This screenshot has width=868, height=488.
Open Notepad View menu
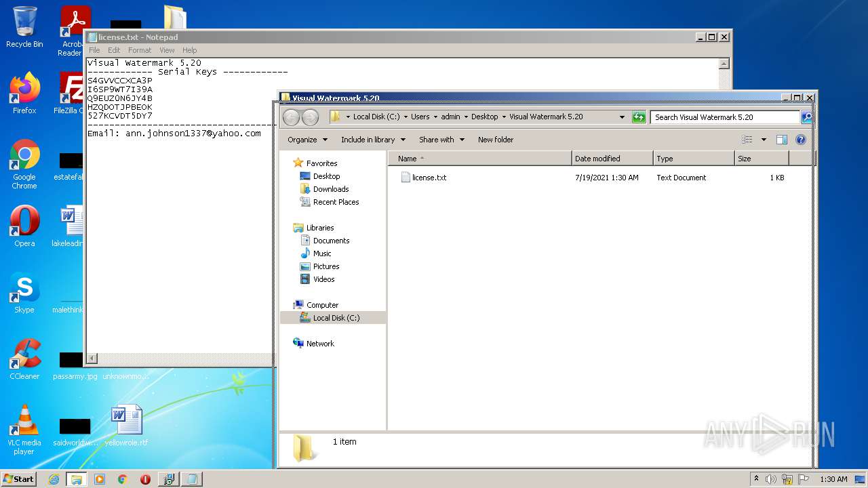pos(167,50)
